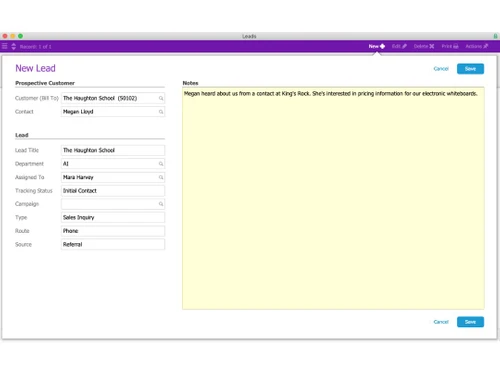This screenshot has height=375, width=500.
Task: Click the Lead section header
Action: coord(22,135)
